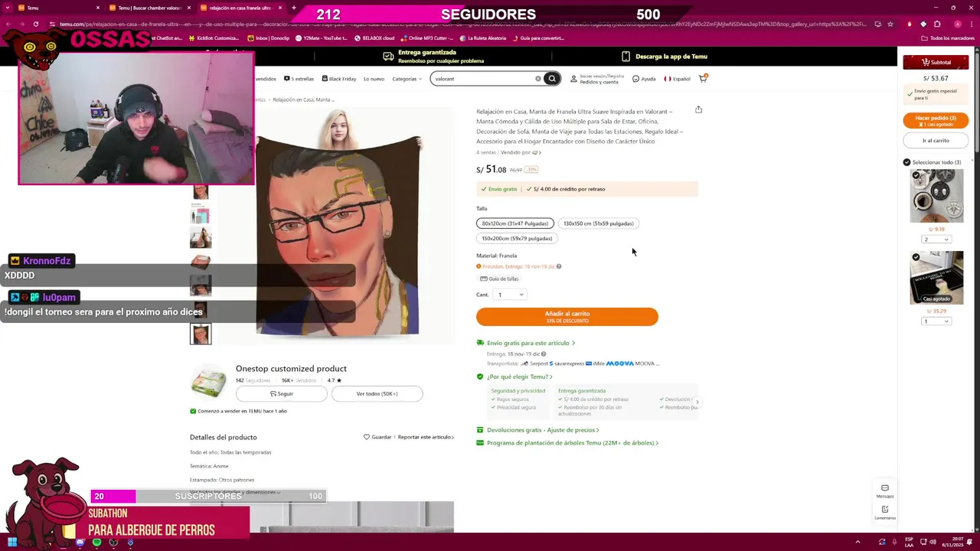Click the info icon next to Preorden Entrega
This screenshot has height=551, width=980.
559,266
